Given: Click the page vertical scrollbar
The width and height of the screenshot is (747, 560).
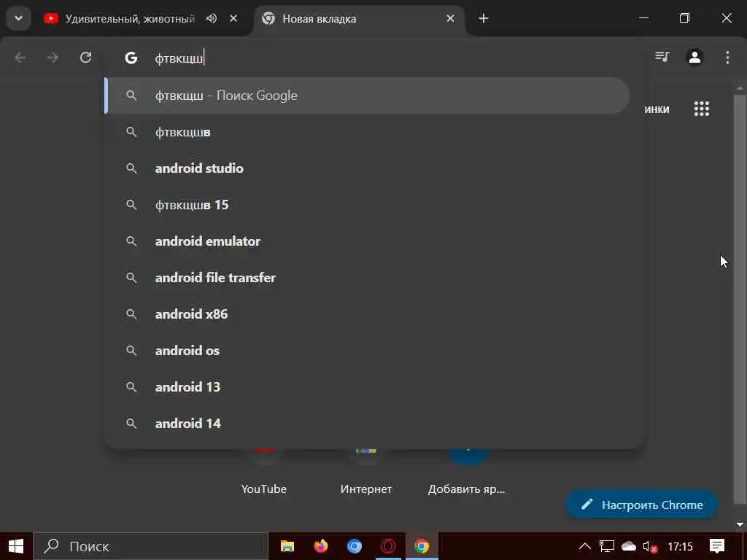Looking at the screenshot, I should (x=740, y=300).
